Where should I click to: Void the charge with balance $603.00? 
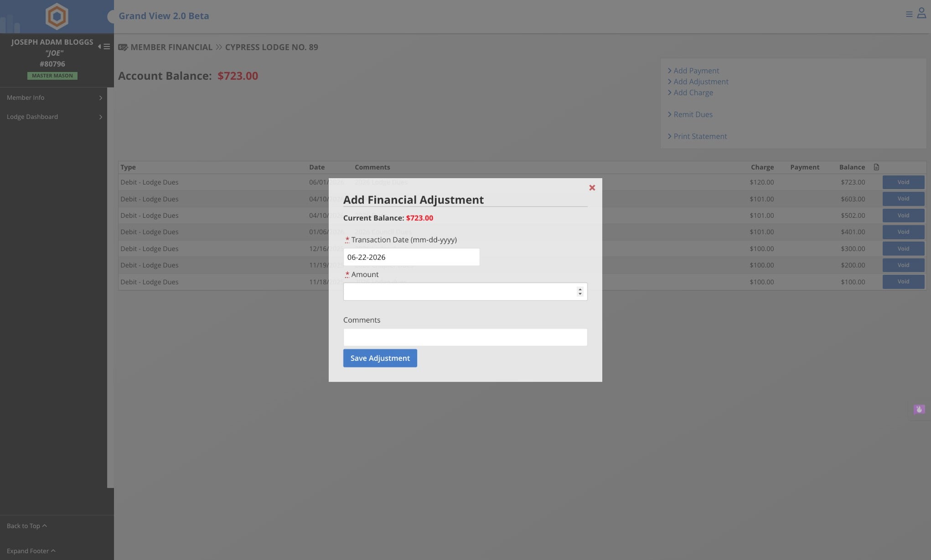[903, 199]
